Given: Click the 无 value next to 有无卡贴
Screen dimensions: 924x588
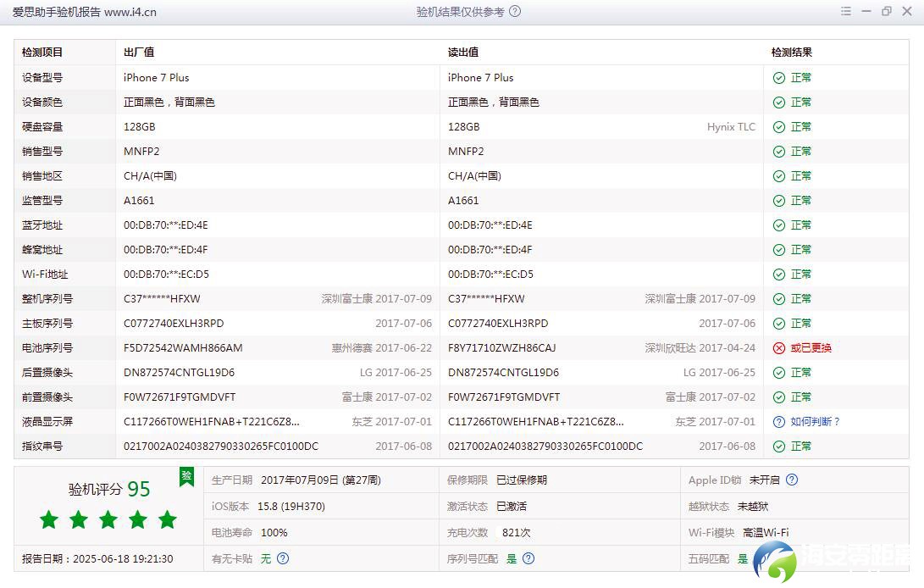Looking at the screenshot, I should pos(265,558).
